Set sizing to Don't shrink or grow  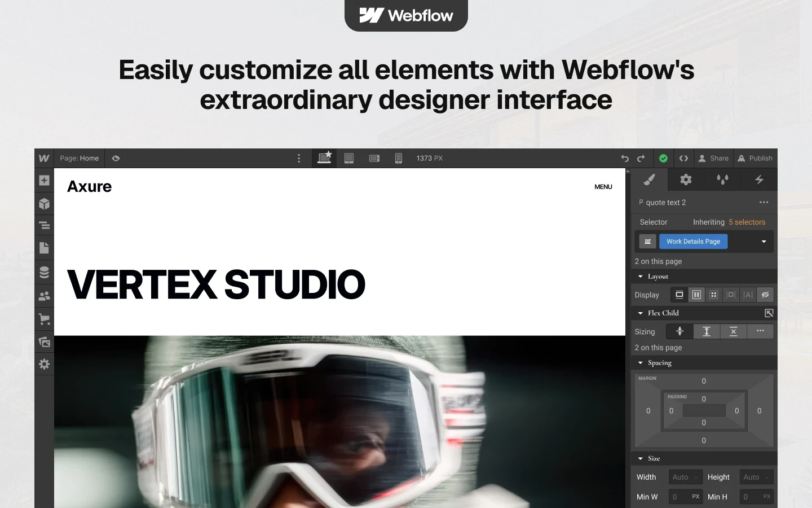tap(733, 331)
